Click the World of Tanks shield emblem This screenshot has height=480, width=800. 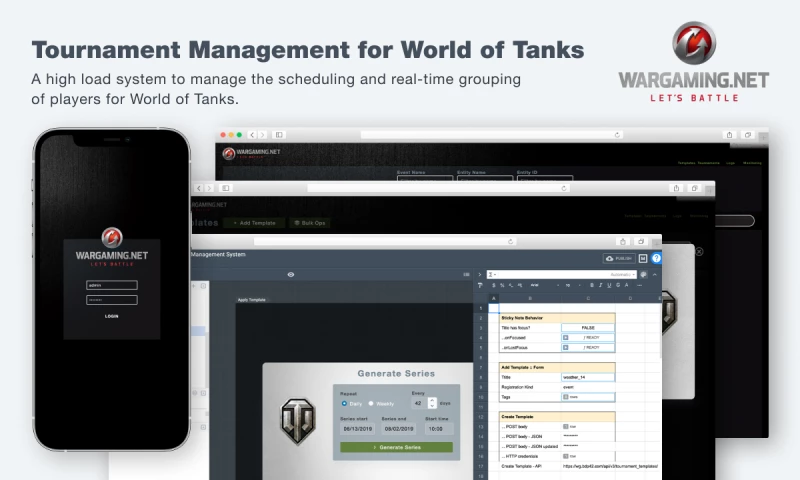pos(298,421)
